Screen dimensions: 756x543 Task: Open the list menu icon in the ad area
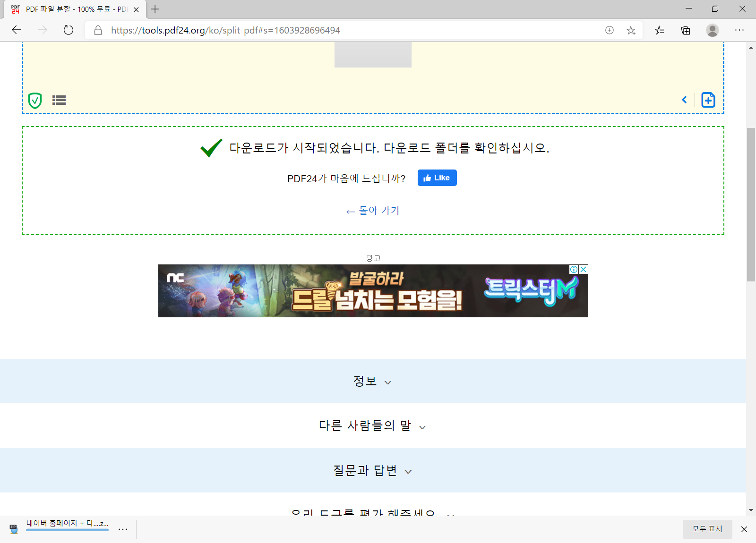click(x=59, y=100)
